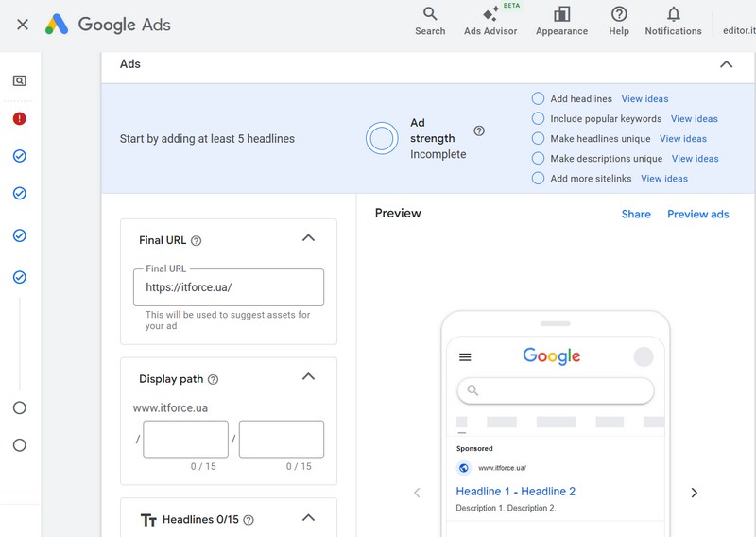Click the Description 1. Description 2. text
This screenshot has width=756, height=537.
coord(506,508)
